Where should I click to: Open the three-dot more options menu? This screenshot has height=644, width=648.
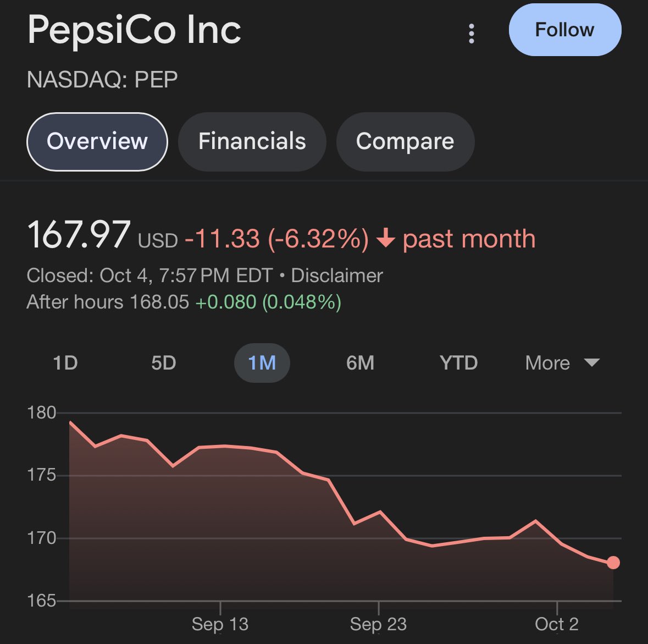471,34
